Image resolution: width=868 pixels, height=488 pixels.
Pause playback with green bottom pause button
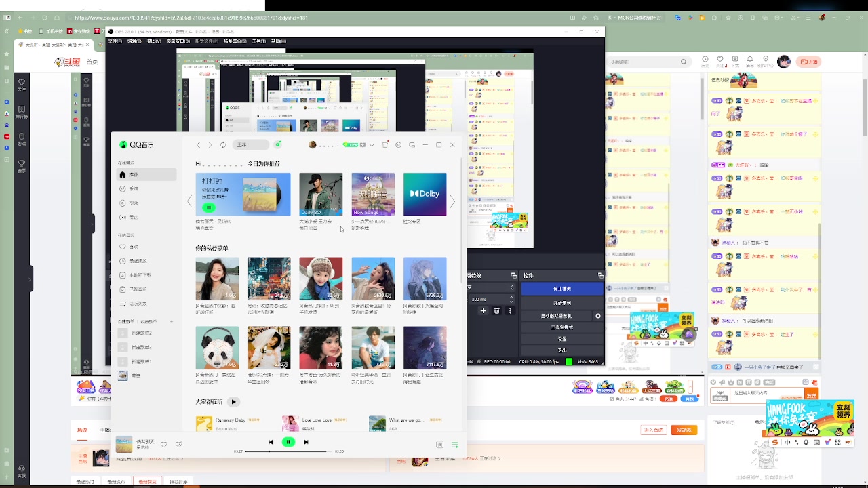[288, 442]
